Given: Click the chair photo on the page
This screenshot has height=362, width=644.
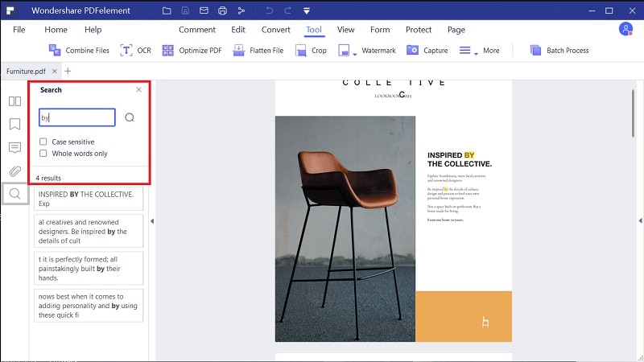Looking at the screenshot, I should coord(345,228).
